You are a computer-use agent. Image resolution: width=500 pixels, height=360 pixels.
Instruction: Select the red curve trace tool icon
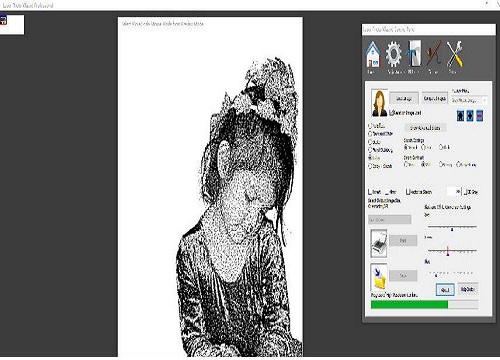coord(434,54)
